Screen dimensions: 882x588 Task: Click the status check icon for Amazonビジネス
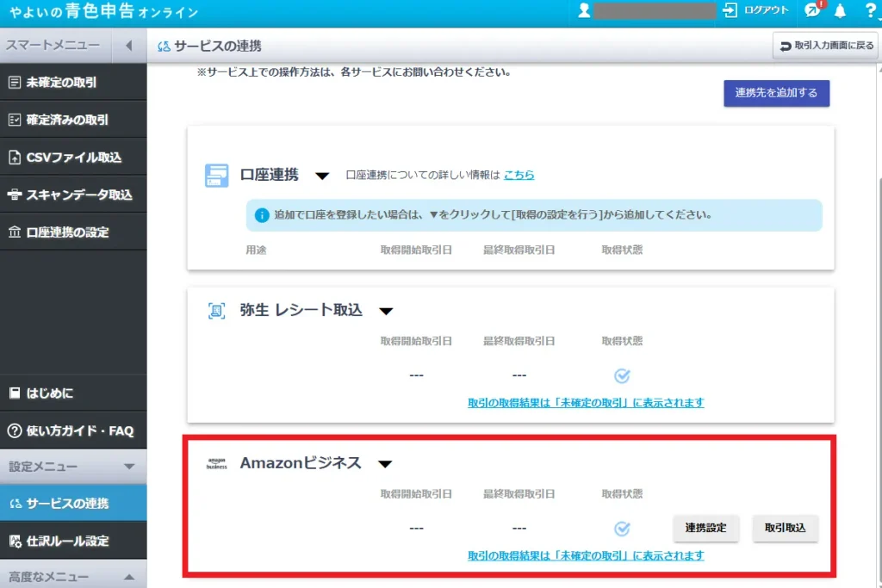click(x=622, y=529)
